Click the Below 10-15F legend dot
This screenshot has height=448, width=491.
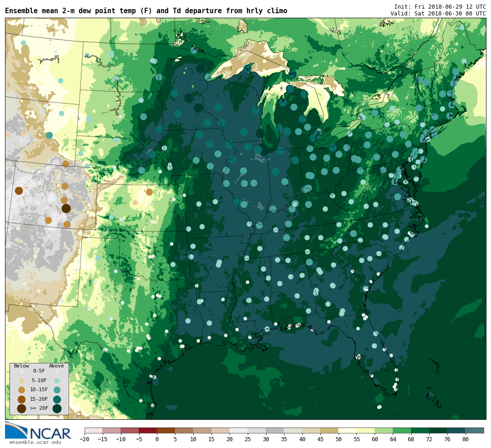(22, 390)
